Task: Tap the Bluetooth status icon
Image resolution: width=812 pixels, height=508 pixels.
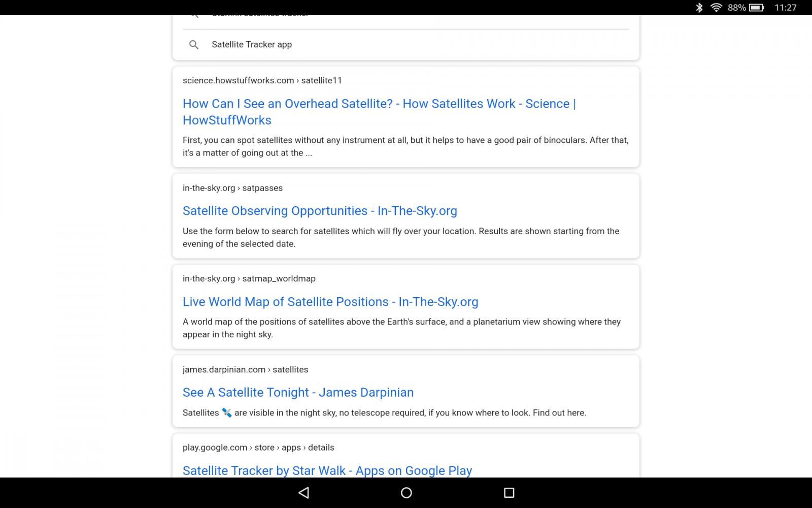Action: [x=699, y=8]
